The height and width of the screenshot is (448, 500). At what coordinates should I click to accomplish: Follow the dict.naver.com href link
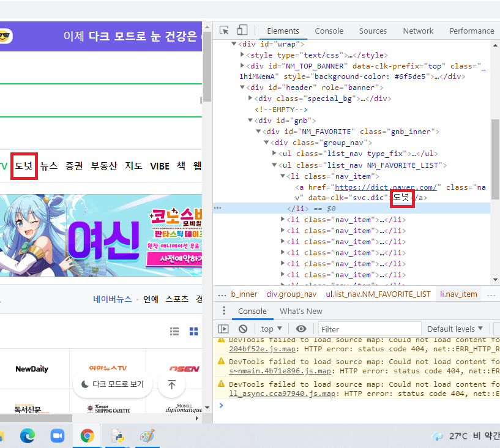[x=386, y=187]
